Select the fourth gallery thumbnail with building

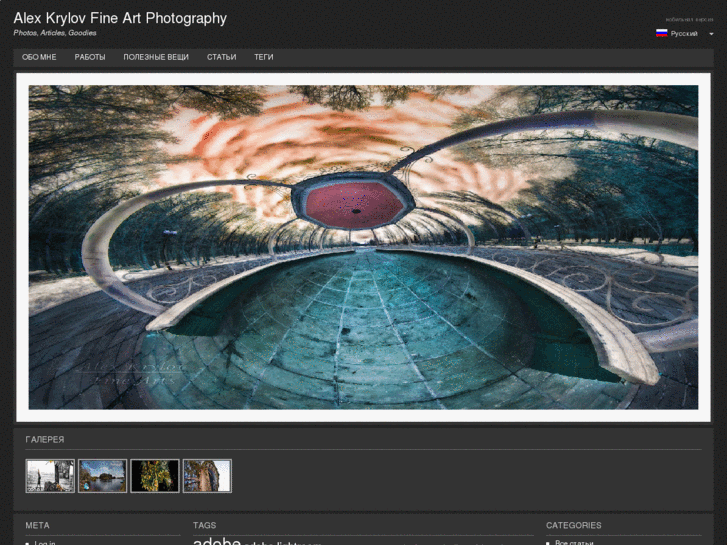point(207,476)
